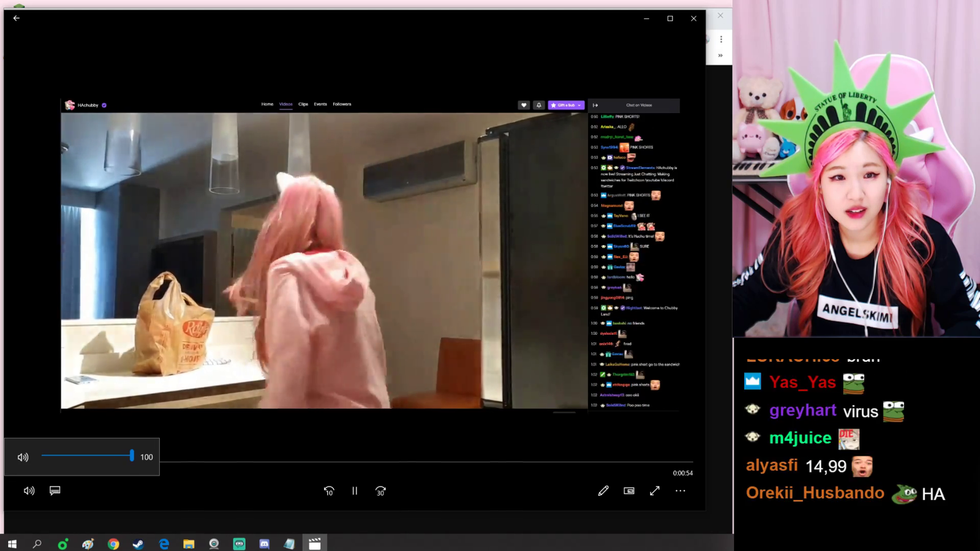
Task: Skip forward 30 seconds
Action: click(x=380, y=491)
